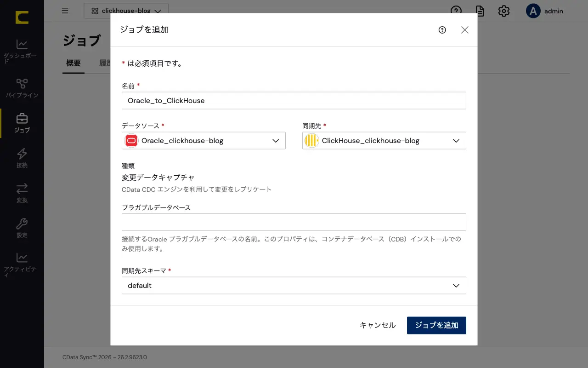The image size is (588, 368).
Task: Click the ジョブを追加 submit button
Action: click(436, 325)
